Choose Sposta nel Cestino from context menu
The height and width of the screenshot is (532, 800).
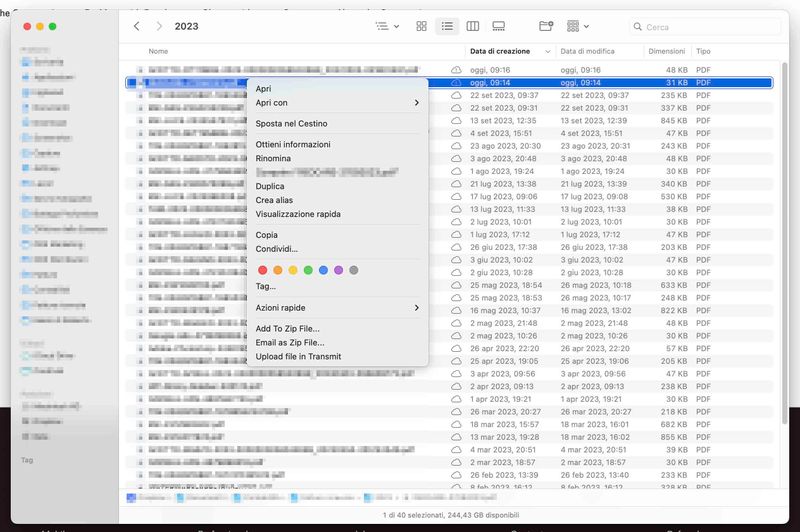291,124
